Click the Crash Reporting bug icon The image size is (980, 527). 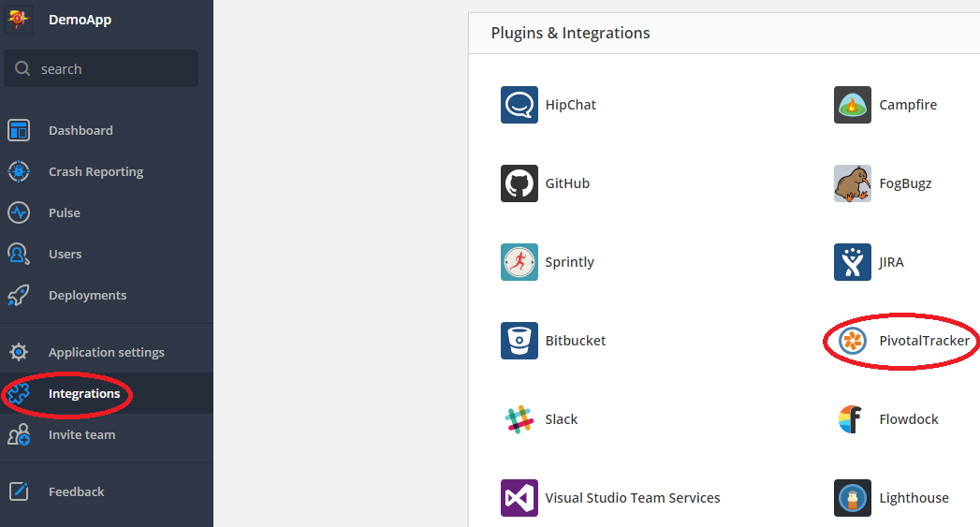point(19,171)
